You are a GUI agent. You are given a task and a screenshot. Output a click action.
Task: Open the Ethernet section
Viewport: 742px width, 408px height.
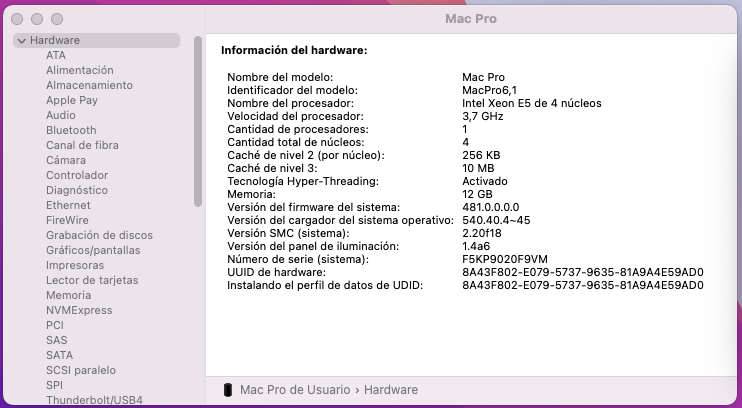[x=68, y=205]
